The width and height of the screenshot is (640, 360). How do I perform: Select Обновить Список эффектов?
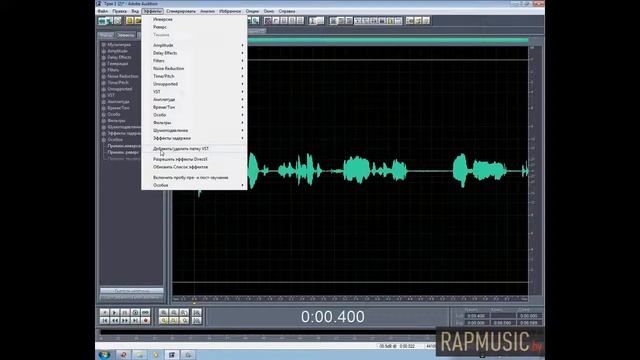tap(194, 167)
